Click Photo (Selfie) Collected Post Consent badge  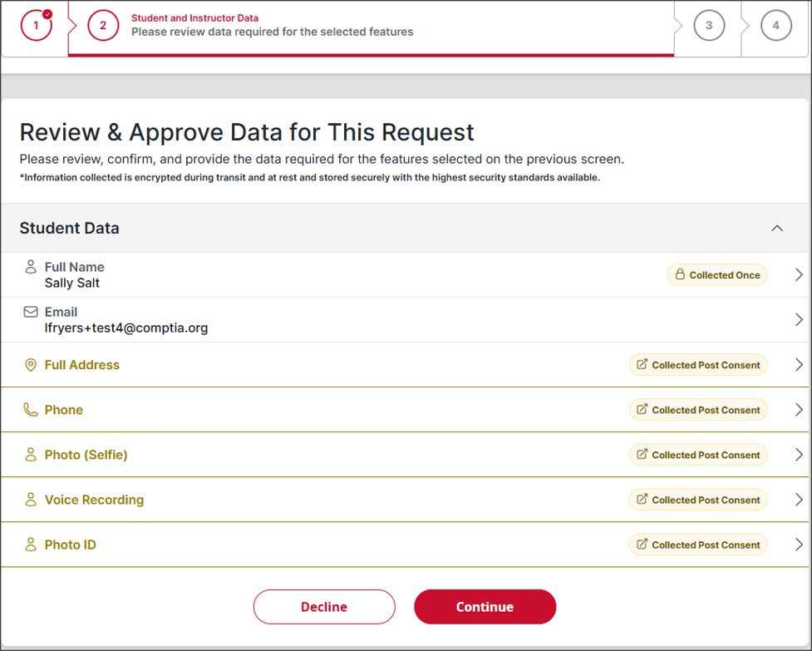(698, 455)
